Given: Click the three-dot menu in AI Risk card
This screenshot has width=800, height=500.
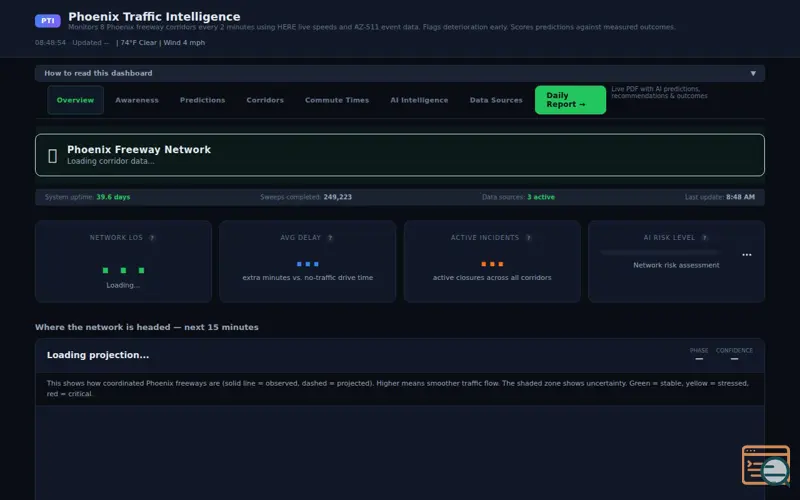Looking at the screenshot, I should click(x=746, y=255).
